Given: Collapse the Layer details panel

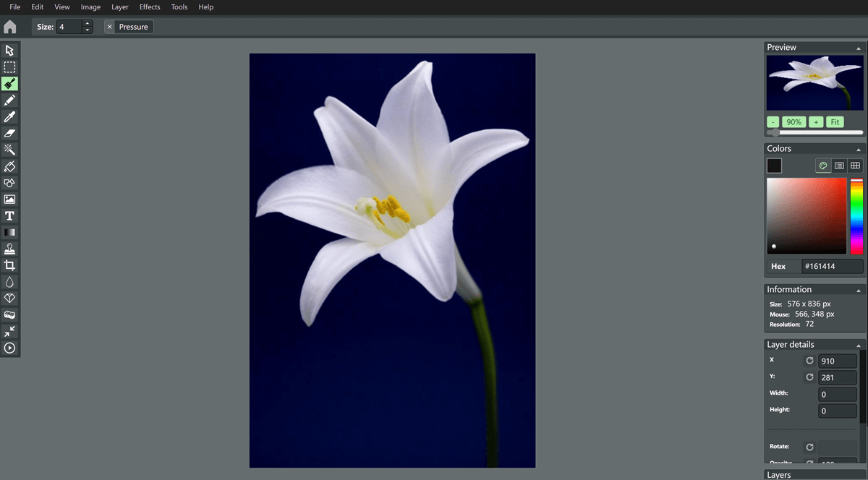Looking at the screenshot, I should click(x=858, y=345).
